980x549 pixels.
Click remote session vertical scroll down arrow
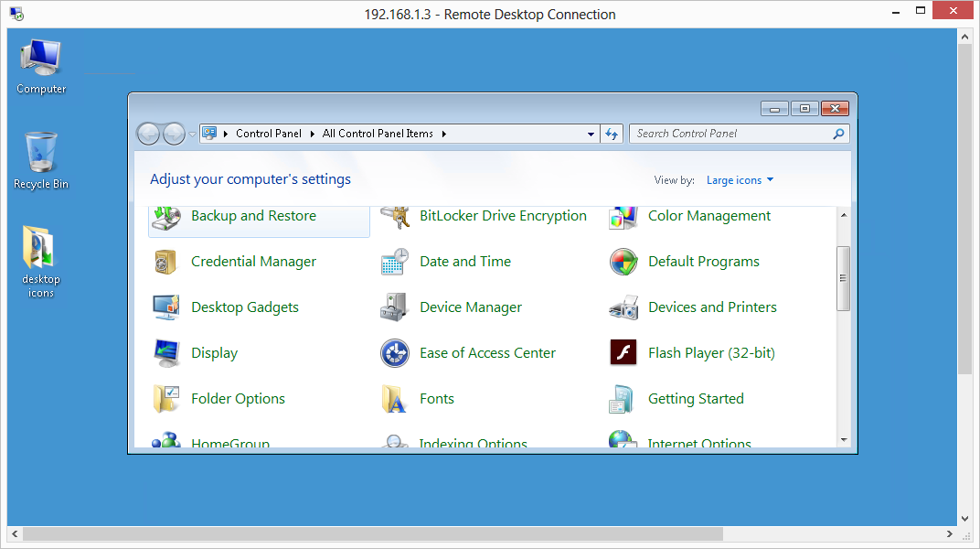click(965, 519)
